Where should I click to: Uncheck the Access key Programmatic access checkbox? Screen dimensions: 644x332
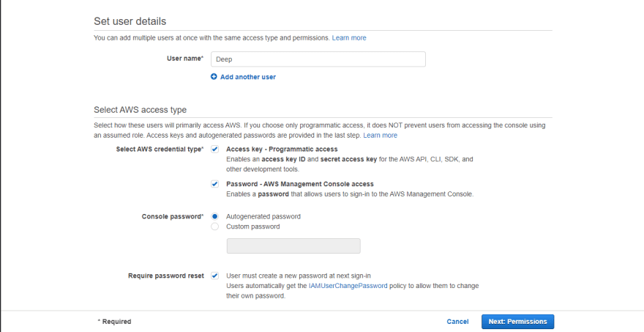(215, 150)
